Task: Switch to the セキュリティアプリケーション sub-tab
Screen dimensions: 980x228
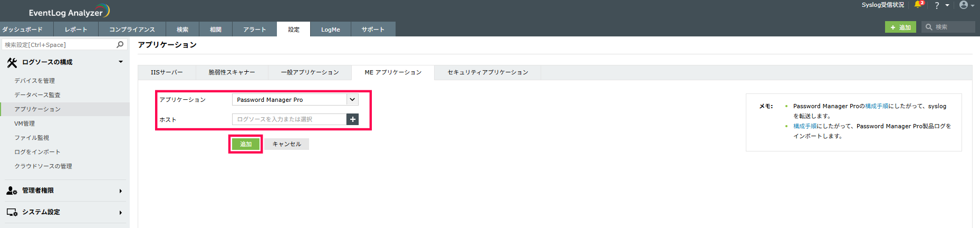Action: 488,72
